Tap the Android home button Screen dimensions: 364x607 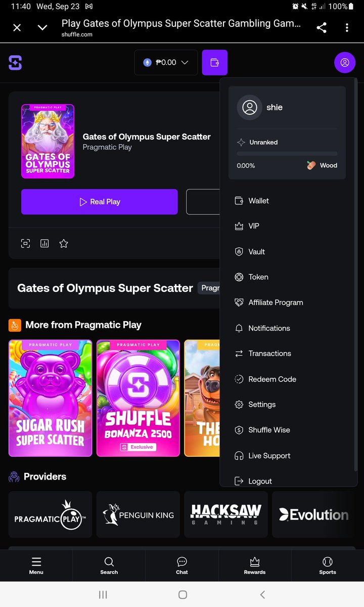pyautogui.click(x=183, y=595)
